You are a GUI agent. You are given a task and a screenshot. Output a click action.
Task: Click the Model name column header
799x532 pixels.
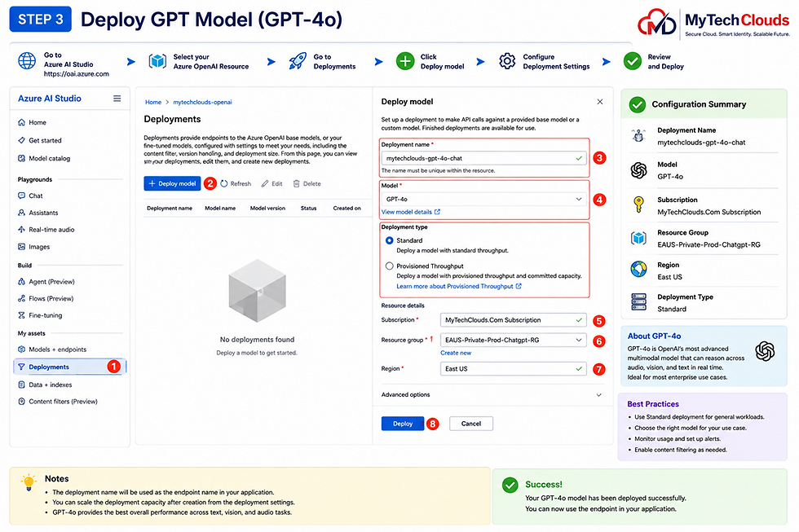pyautogui.click(x=220, y=209)
